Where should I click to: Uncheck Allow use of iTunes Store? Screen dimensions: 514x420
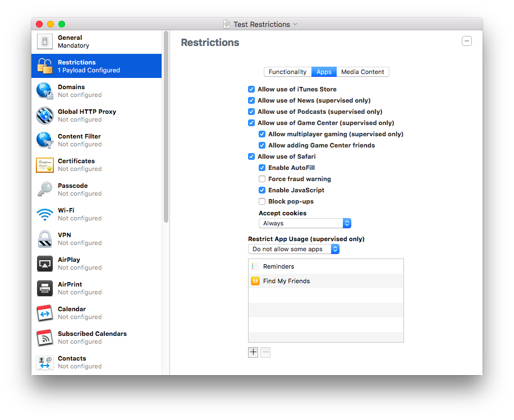tap(251, 89)
